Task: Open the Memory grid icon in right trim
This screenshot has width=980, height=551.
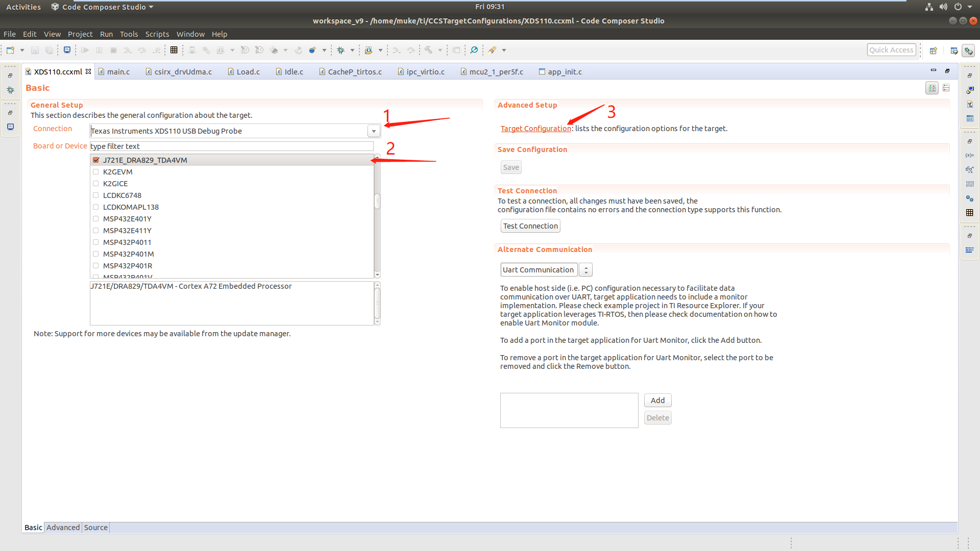Action: [x=970, y=213]
